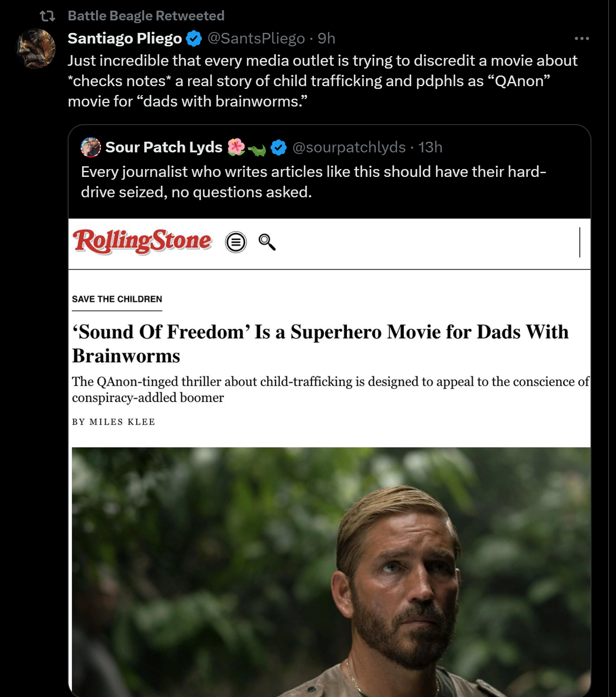Open the "Battle Beagle Retweeted" link
This screenshot has width=616, height=697.
pos(146,16)
